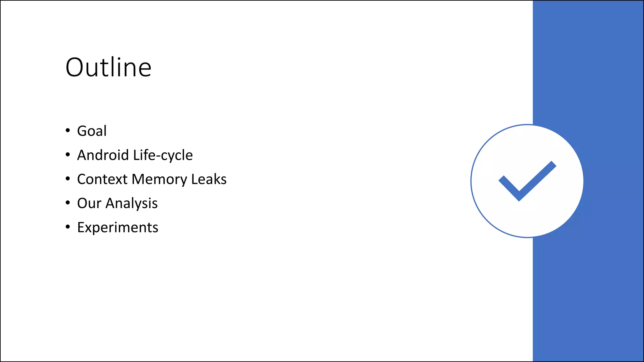Click the bullet dot before "Our Analysis"
The width and height of the screenshot is (644, 362).
(68, 203)
